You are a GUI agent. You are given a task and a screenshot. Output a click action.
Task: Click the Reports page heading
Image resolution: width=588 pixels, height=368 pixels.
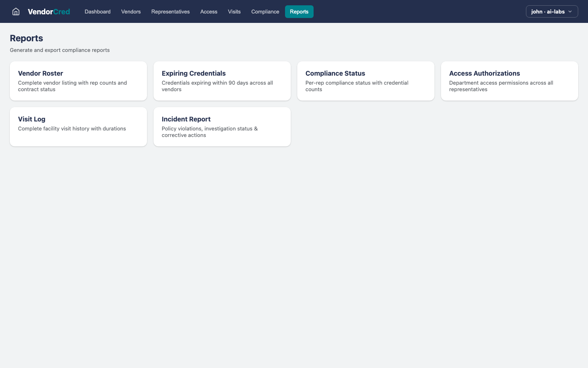(26, 38)
